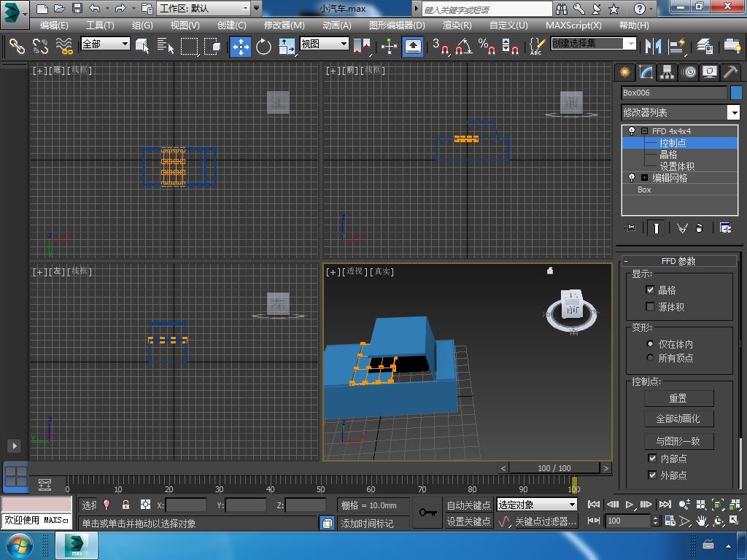The height and width of the screenshot is (560, 747).
Task: Click Remove Modifier trash icon
Action: point(699,228)
